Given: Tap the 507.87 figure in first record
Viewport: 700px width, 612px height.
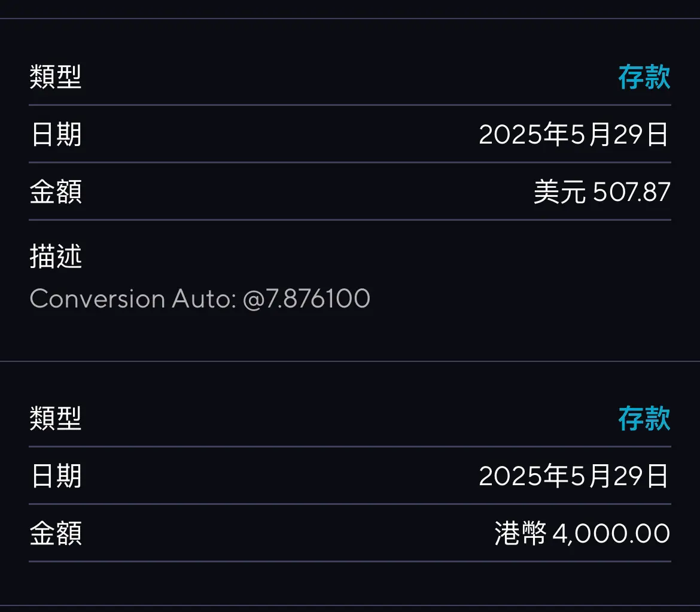Looking at the screenshot, I should pos(632,192).
